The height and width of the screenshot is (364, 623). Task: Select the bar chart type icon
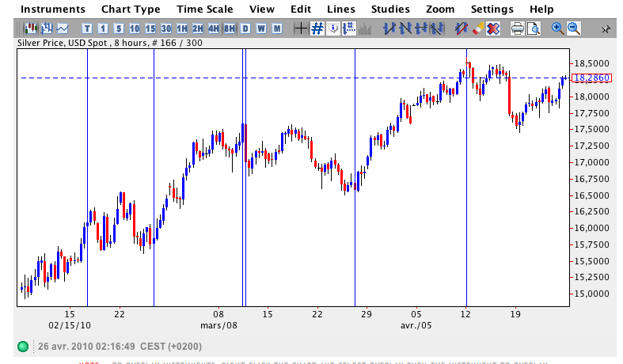[x=47, y=28]
